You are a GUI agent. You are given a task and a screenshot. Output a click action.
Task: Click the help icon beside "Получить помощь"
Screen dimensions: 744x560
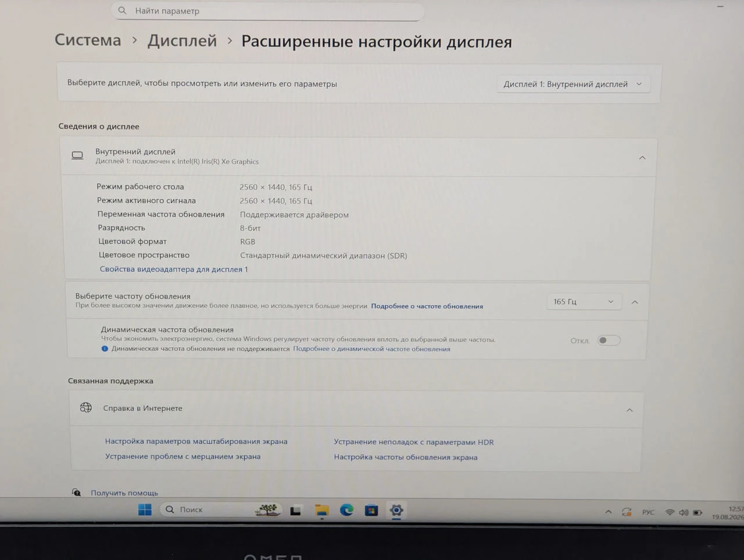(x=76, y=493)
